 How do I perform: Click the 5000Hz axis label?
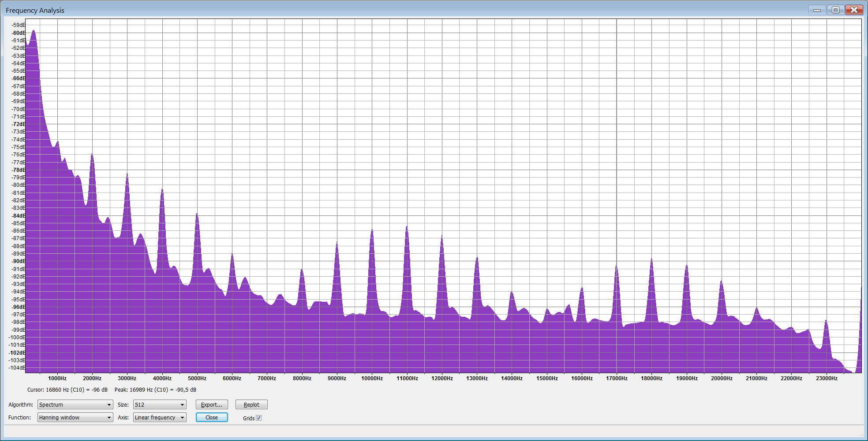[x=197, y=378]
